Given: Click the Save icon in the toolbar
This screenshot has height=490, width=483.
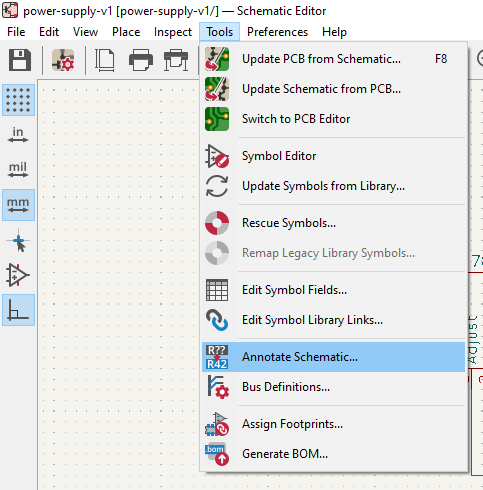Looking at the screenshot, I should pyautogui.click(x=20, y=60).
